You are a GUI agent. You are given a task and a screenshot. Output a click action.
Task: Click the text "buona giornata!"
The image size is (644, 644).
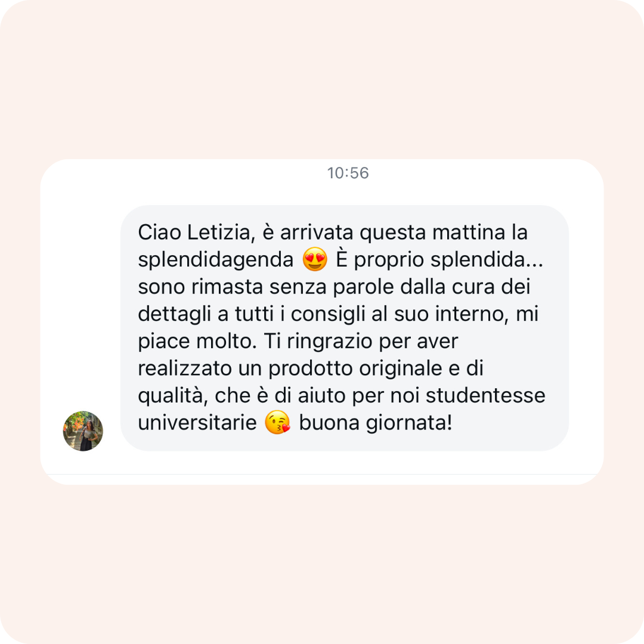376,423
